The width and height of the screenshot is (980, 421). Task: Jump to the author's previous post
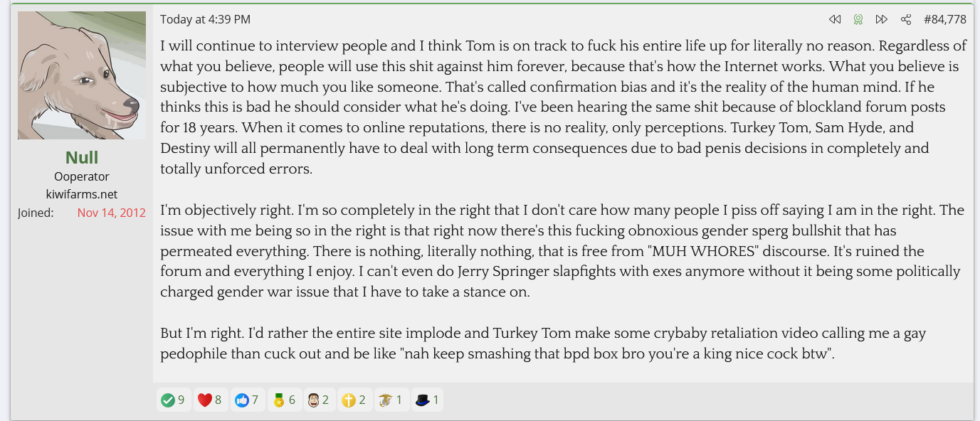click(835, 19)
